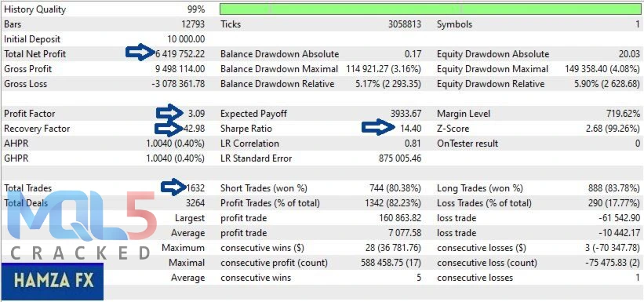Select the Total Net Profit amount
The image size is (644, 302).
click(180, 54)
